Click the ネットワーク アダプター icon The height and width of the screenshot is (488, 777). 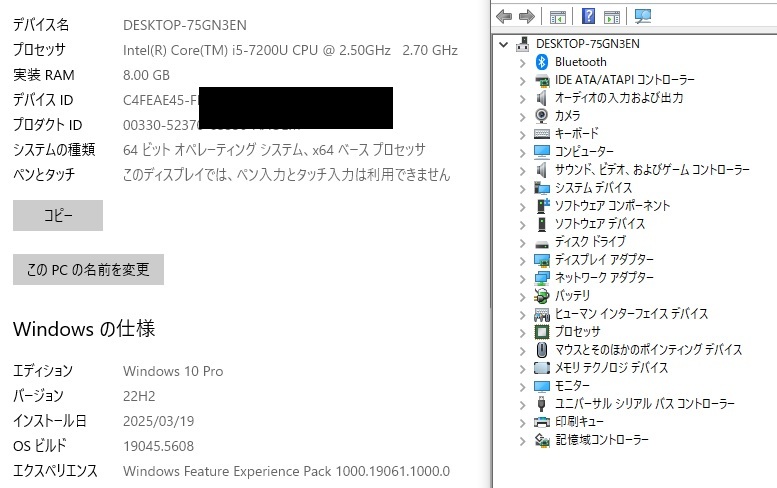tap(542, 277)
